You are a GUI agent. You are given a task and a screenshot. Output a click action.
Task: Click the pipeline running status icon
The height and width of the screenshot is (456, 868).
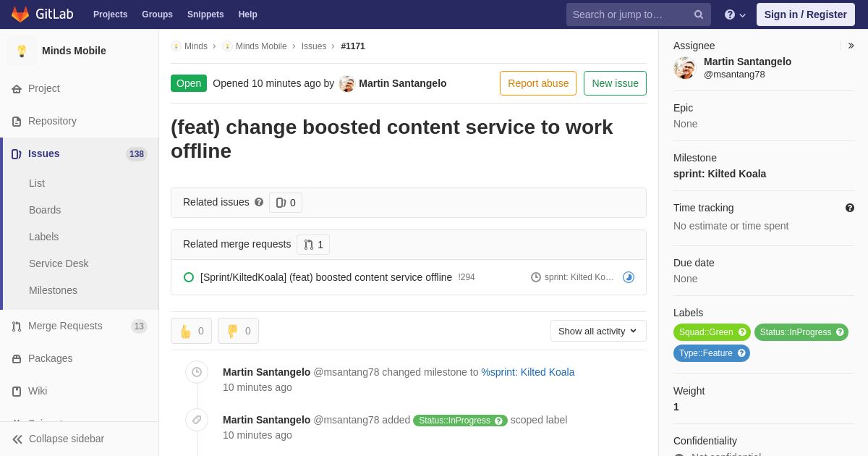[629, 277]
